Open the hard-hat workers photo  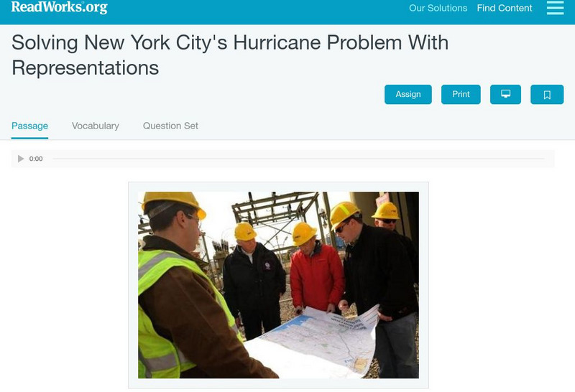[278, 285]
